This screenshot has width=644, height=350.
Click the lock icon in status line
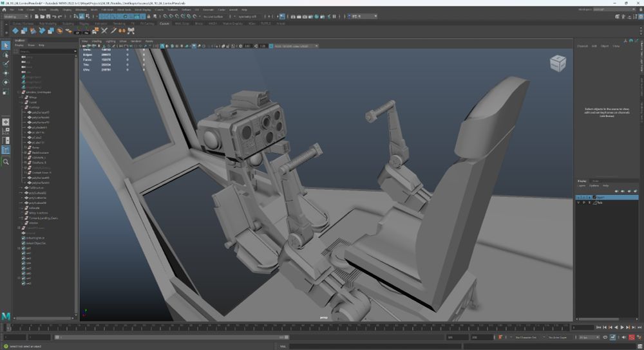[x=149, y=17]
